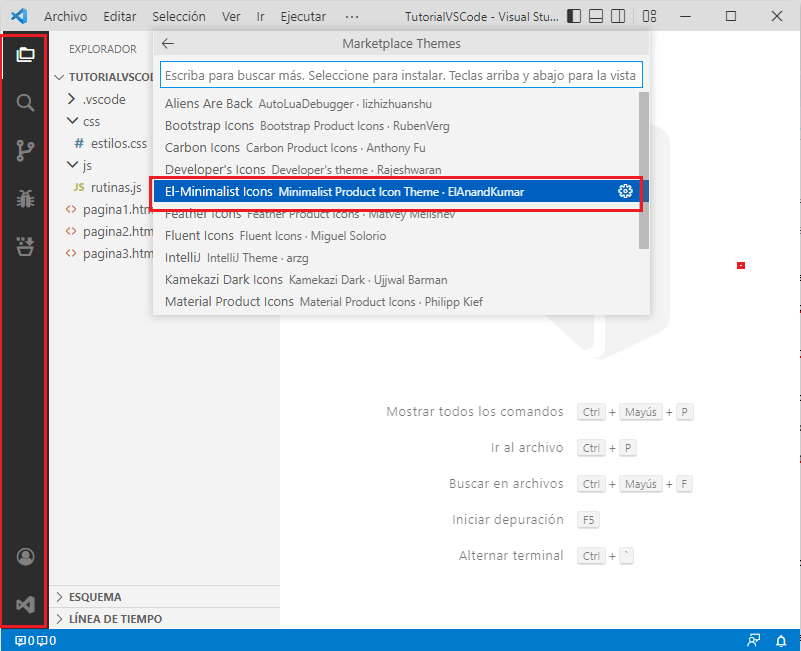Open Accounts icon in activity bar
The image size is (801, 651).
tap(25, 556)
